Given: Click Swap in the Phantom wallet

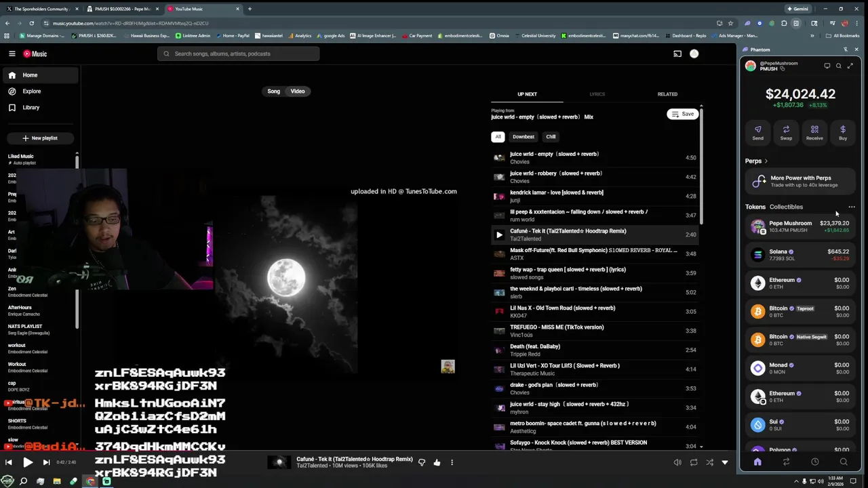Looking at the screenshot, I should 786,133.
